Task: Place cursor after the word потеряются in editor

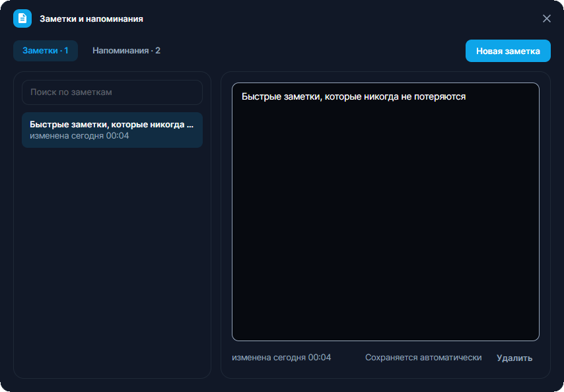Action: [x=466, y=96]
